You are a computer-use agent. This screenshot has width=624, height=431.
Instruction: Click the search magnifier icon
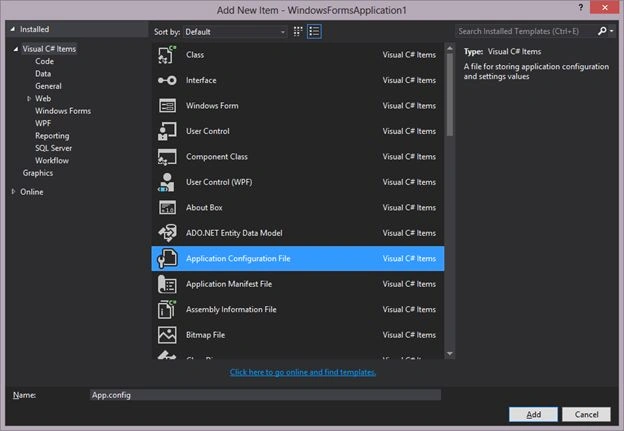tap(602, 31)
